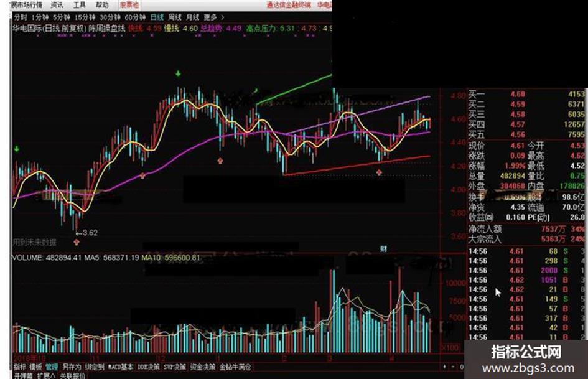The image size is (588, 379).
Task: Select the 买四 bid row at 4.57
Action: tap(526, 124)
